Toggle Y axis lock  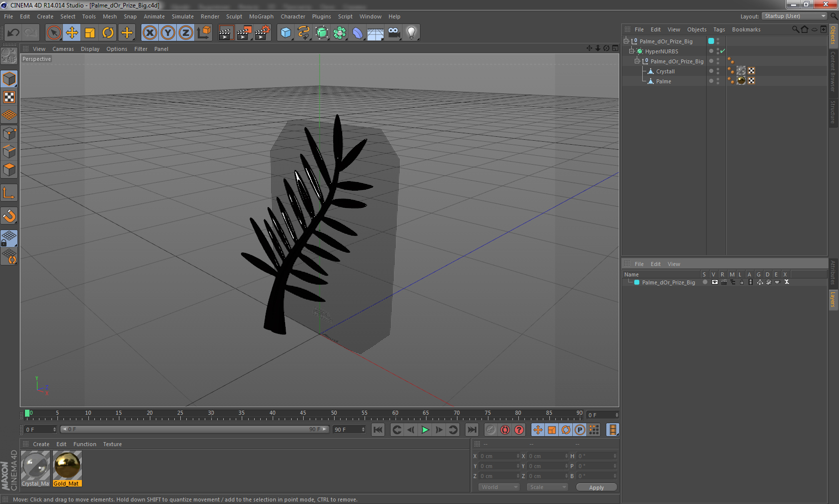[x=168, y=33]
